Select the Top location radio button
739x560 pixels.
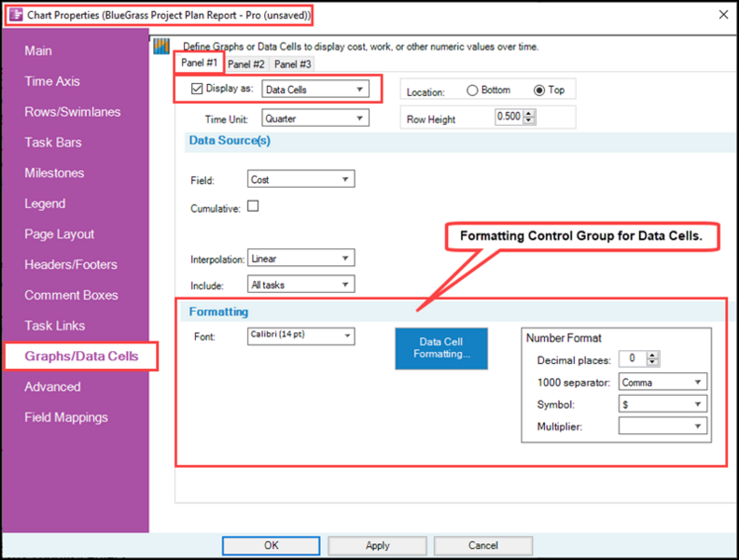point(539,91)
